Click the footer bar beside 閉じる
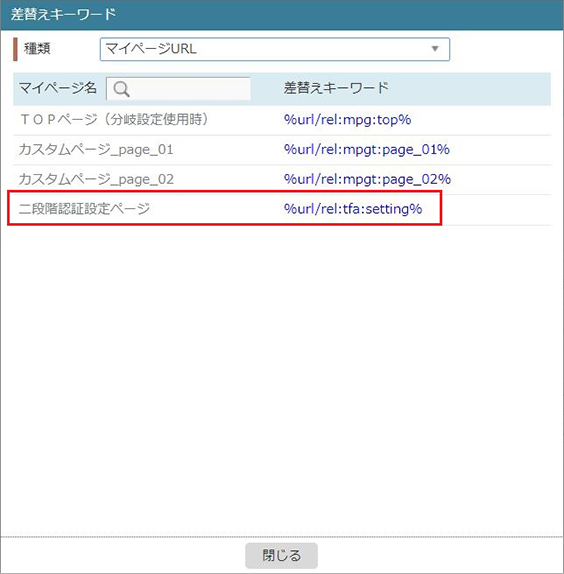Screen dimensions: 564x574 click(439, 555)
